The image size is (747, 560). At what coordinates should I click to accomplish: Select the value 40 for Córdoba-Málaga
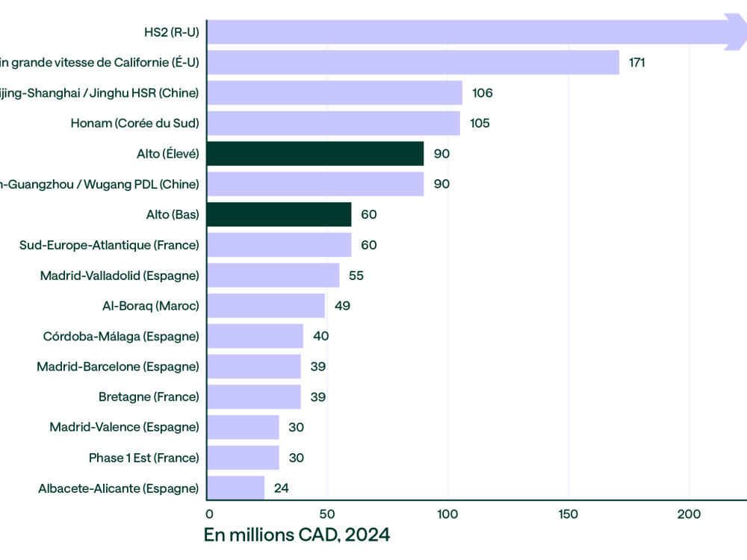pyautogui.click(x=321, y=336)
